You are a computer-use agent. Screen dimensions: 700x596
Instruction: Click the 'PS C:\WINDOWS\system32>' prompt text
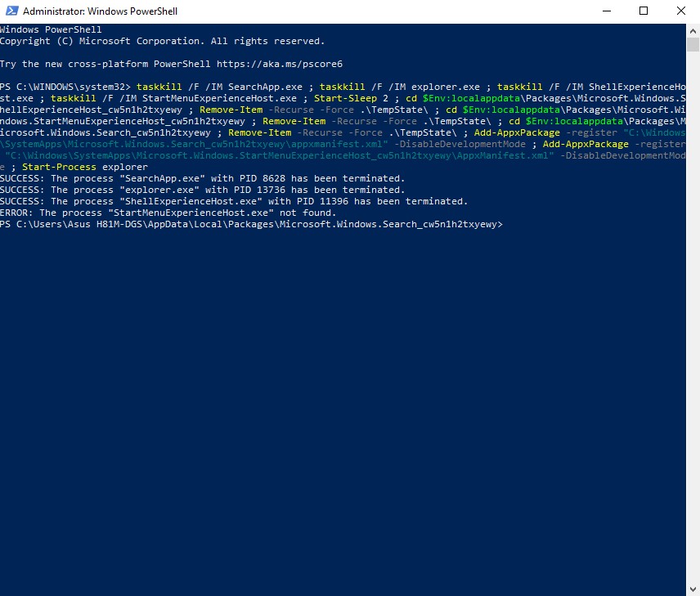(65, 87)
